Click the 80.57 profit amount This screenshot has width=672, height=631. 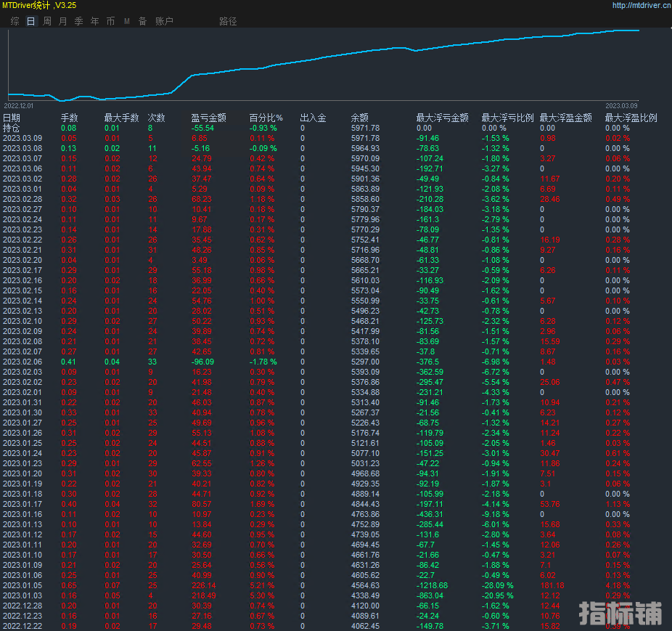click(202, 505)
